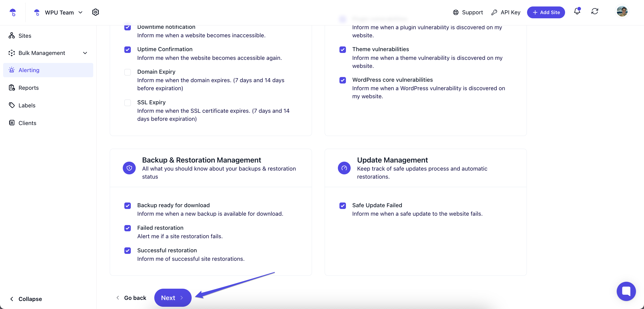This screenshot has width=644, height=309.
Task: Uncheck the Uptime Confirmation checkbox
Action: 127,49
